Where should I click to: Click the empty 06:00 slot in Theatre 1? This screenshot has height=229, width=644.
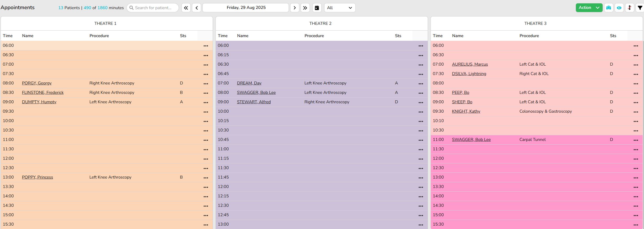click(x=105, y=45)
